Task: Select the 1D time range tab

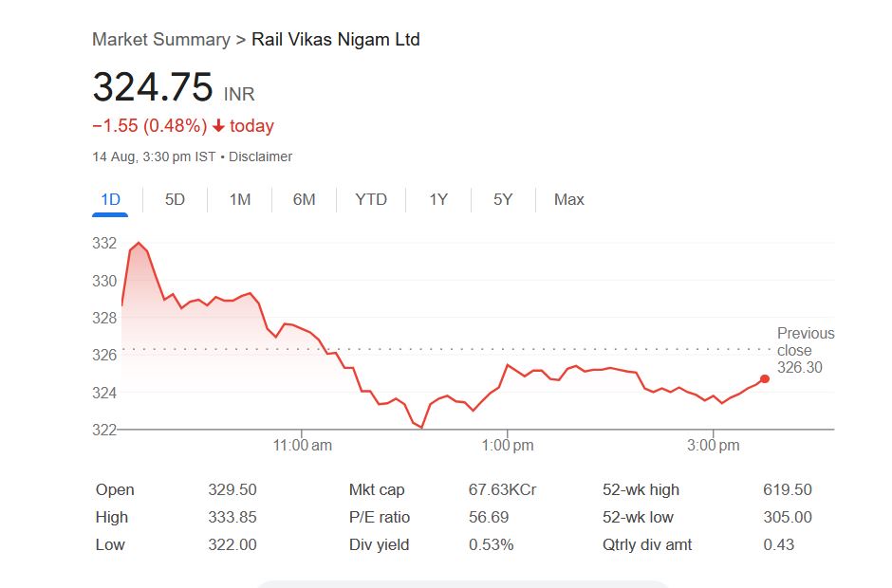Action: [110, 200]
